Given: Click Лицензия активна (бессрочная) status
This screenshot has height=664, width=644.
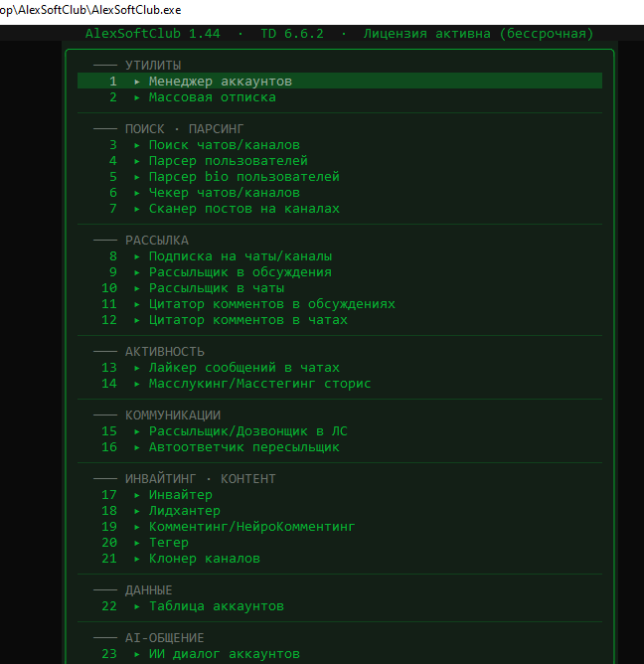Looking at the screenshot, I should 478,34.
